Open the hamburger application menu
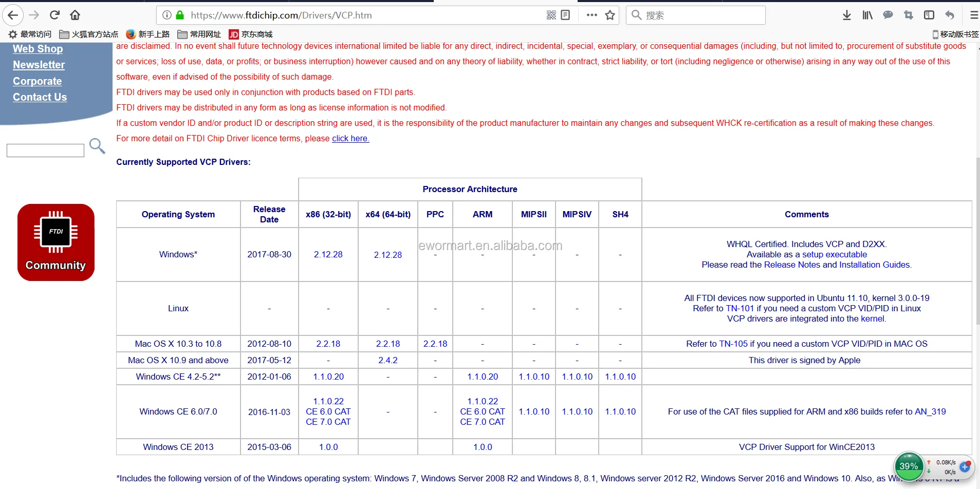The width and height of the screenshot is (980, 489). (x=974, y=15)
